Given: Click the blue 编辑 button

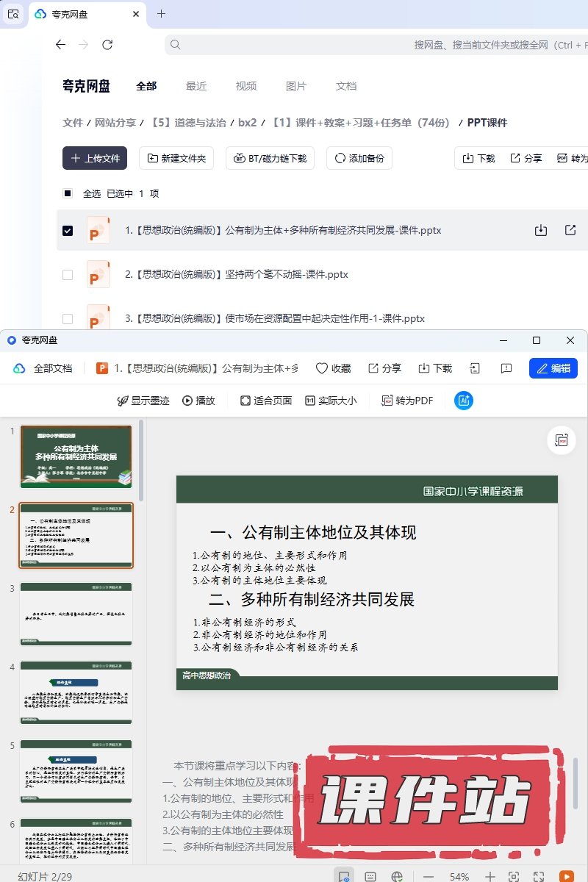Looking at the screenshot, I should point(553,368).
